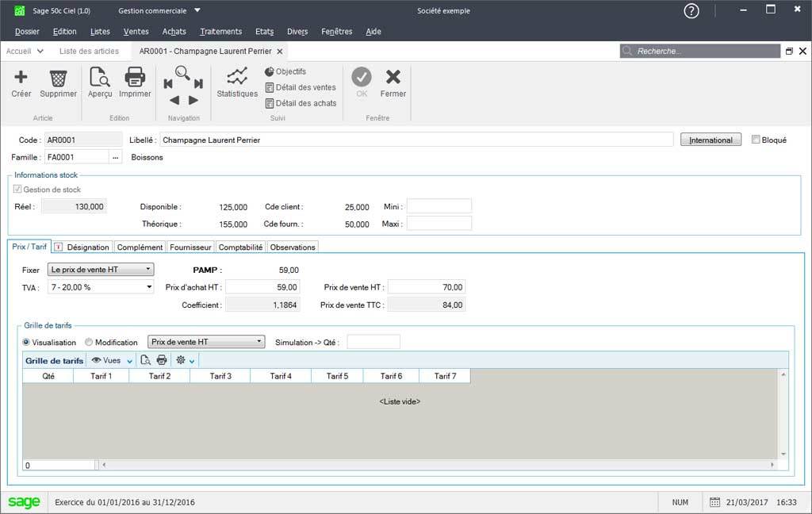Click the Tarif 7 column header
The height and width of the screenshot is (514, 812).
[445, 376]
